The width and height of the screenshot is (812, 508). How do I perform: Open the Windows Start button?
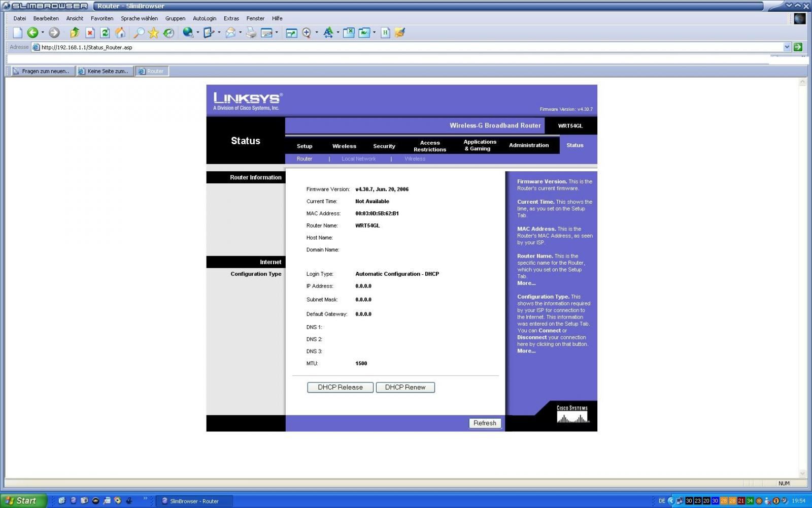click(x=23, y=500)
